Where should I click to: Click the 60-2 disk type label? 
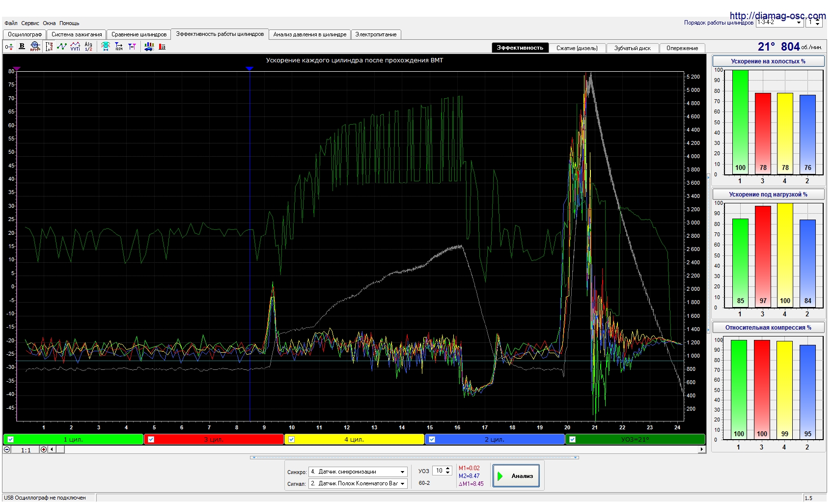click(424, 483)
